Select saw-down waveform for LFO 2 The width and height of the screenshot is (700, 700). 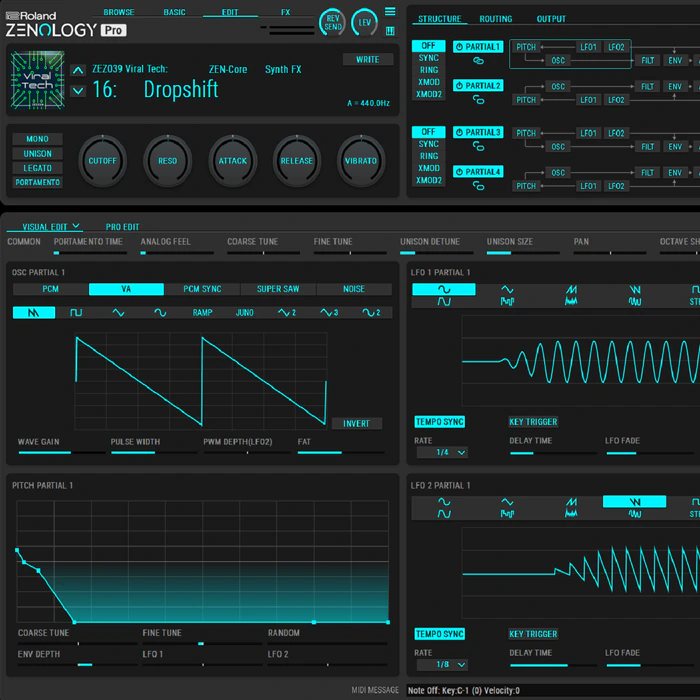[x=634, y=502]
